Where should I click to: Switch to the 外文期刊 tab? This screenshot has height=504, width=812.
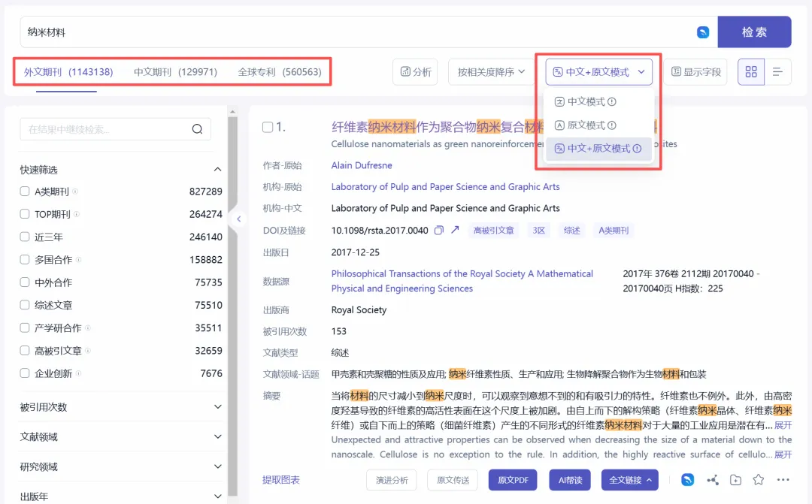pyautogui.click(x=68, y=72)
